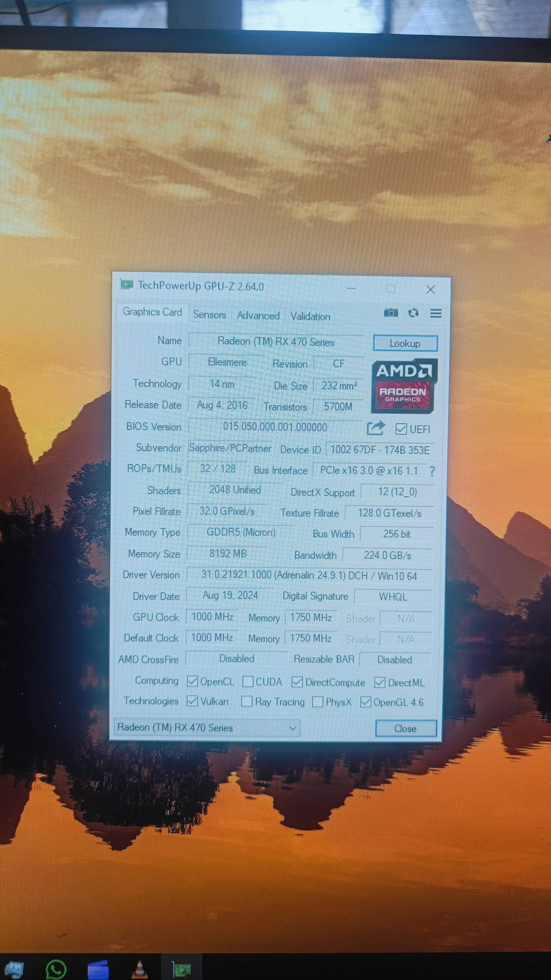Click the DirectX Support value 12 (12_0)

[397, 492]
